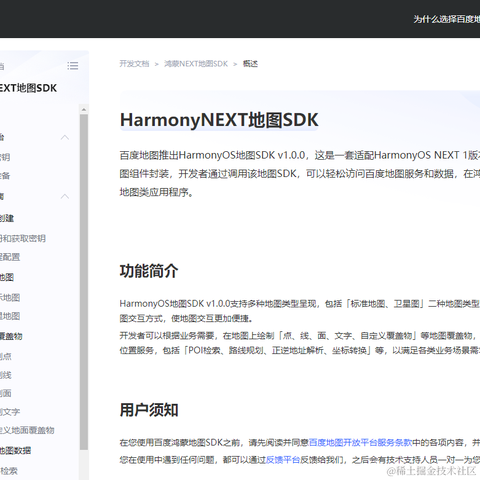Select the bold 地图数据 sidebar heading
This screenshot has height=480, width=480.
(15, 451)
